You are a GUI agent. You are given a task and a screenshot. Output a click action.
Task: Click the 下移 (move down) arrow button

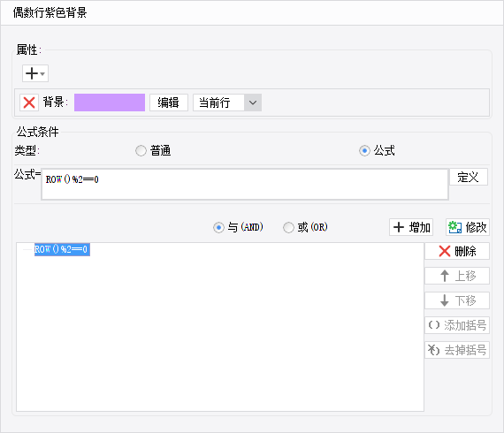(x=457, y=300)
